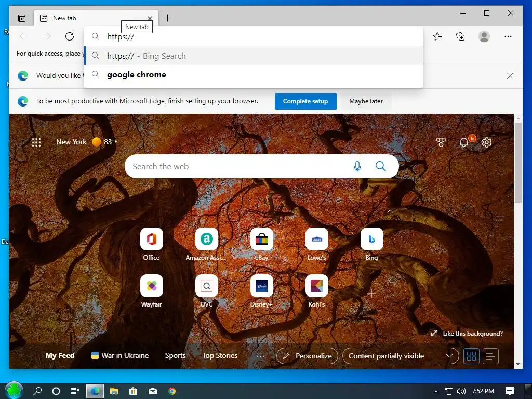This screenshot has height=399, width=532.
Task: Open the profile avatar icon
Action: (x=484, y=36)
